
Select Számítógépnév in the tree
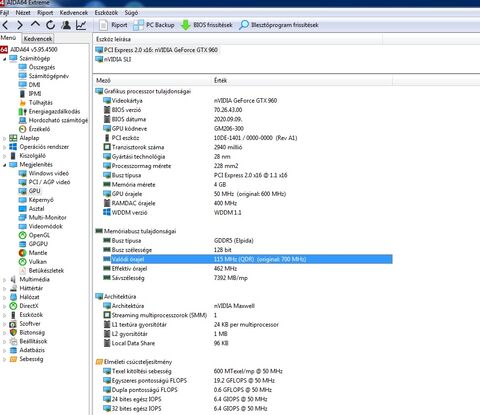click(x=44, y=76)
